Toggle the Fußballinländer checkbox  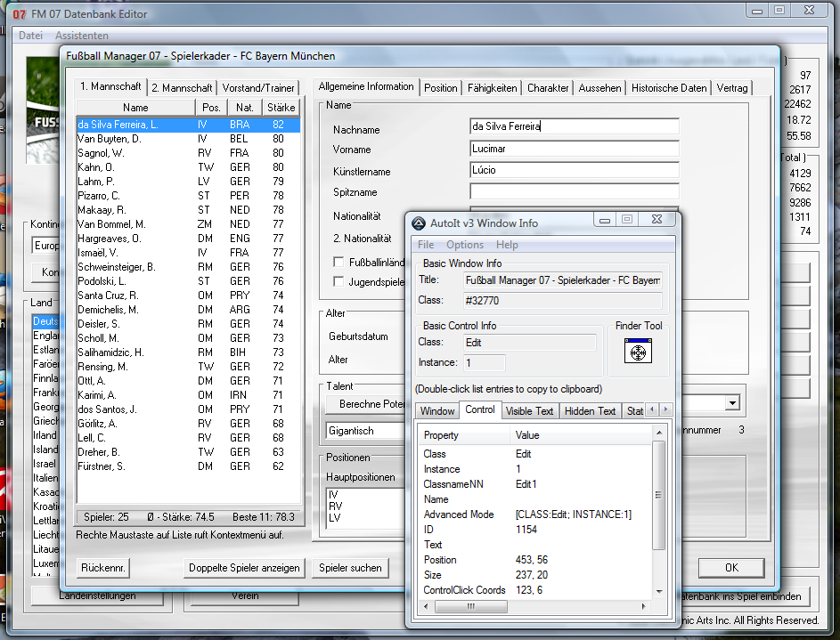(338, 263)
